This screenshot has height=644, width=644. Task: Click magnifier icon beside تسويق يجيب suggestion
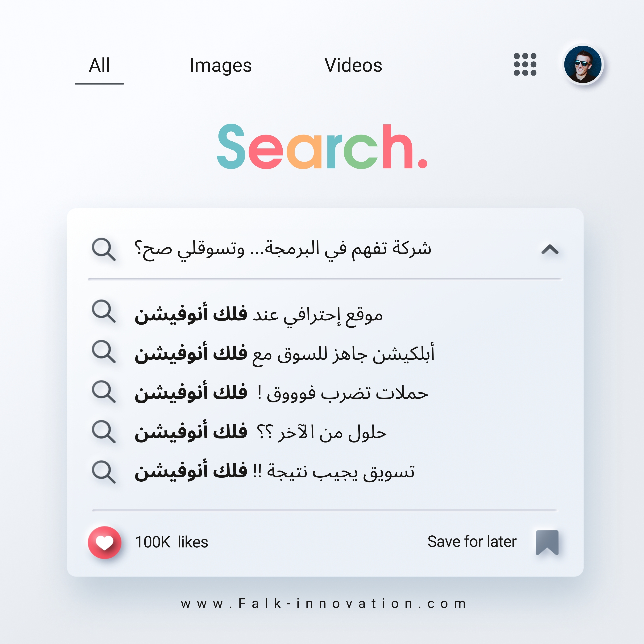(103, 472)
